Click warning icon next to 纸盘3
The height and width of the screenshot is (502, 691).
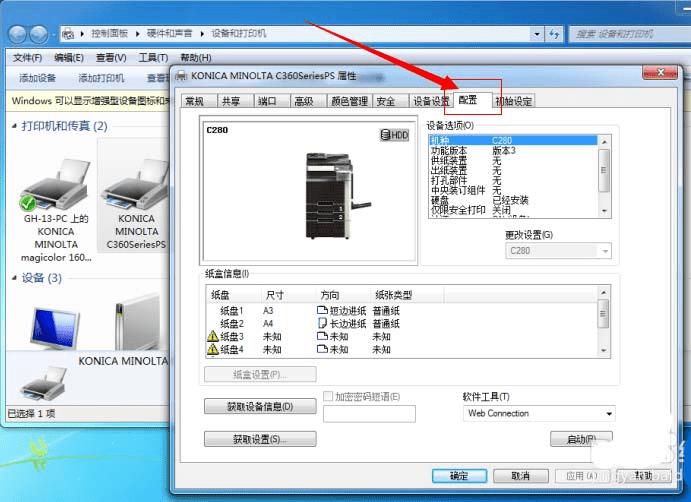(x=213, y=336)
